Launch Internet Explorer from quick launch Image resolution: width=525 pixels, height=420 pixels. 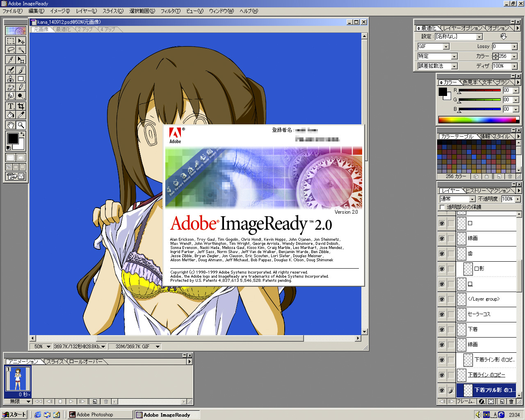click(38, 415)
